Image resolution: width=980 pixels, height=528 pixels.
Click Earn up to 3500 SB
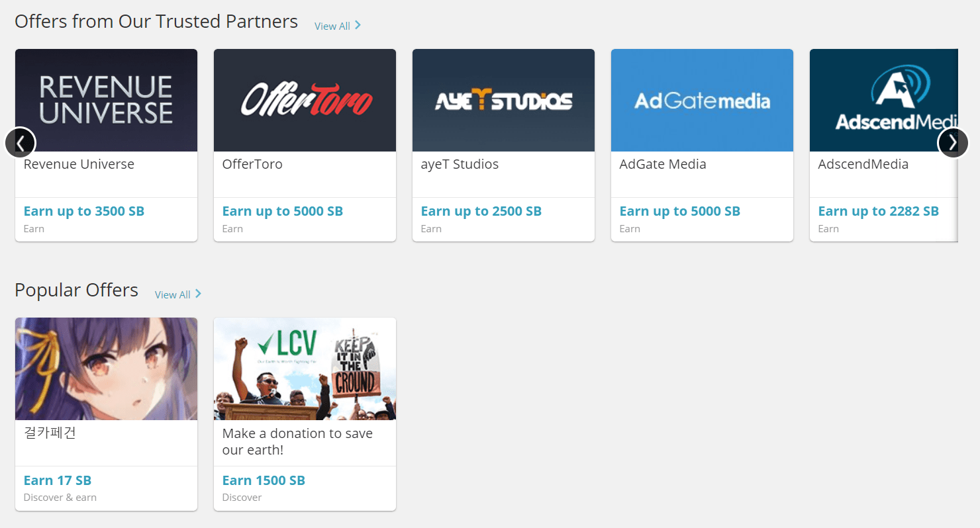tap(84, 211)
